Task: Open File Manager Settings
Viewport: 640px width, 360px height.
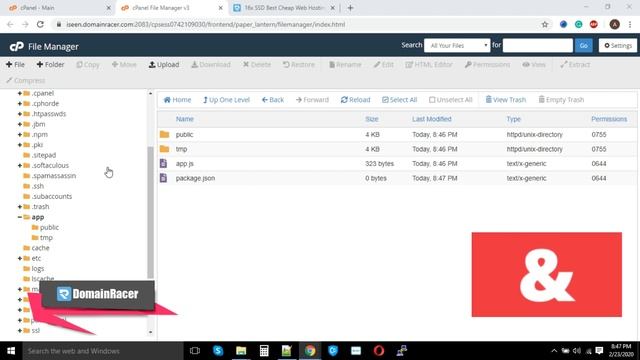Action: coord(618,45)
